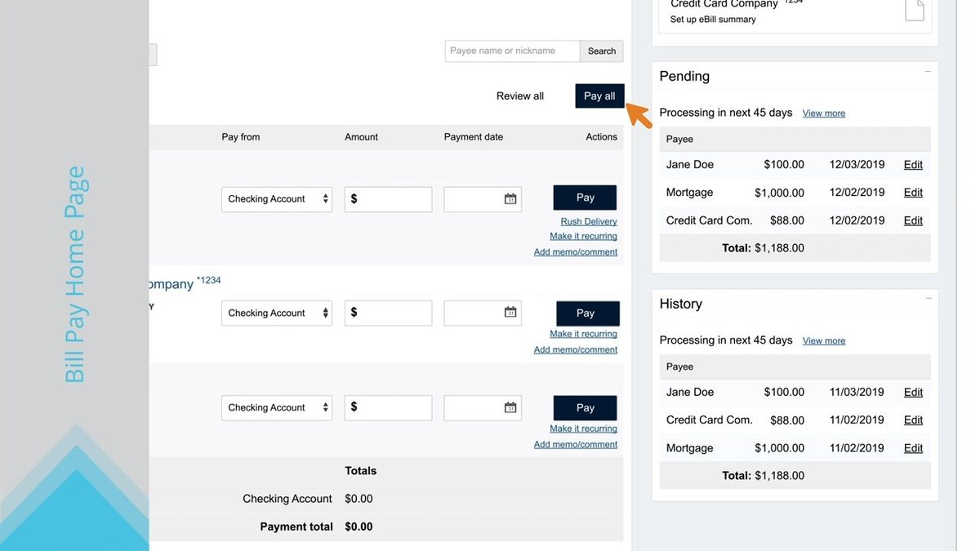Click Review all
This screenshot has height=551, width=980.
click(519, 96)
